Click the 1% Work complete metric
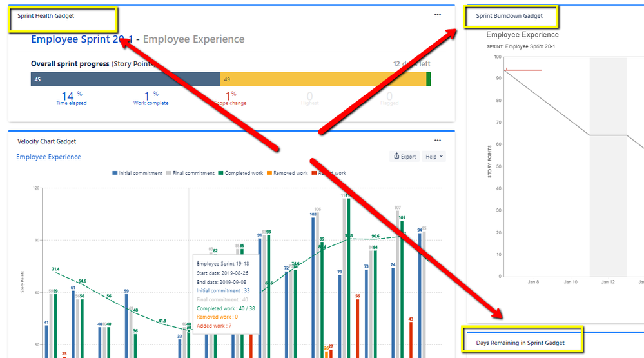 [151, 98]
